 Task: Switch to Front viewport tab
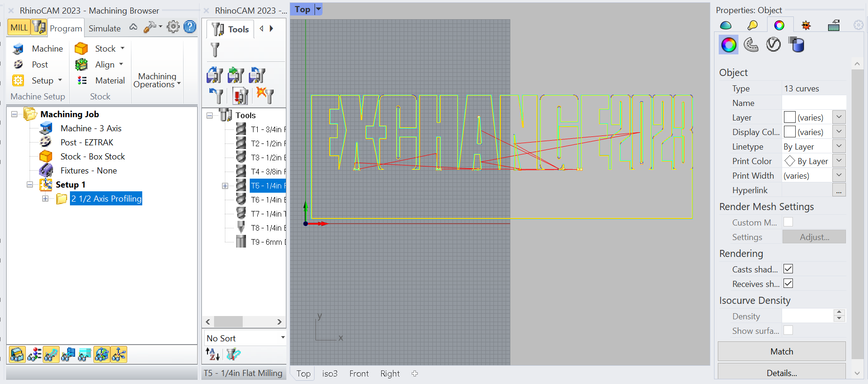(359, 374)
